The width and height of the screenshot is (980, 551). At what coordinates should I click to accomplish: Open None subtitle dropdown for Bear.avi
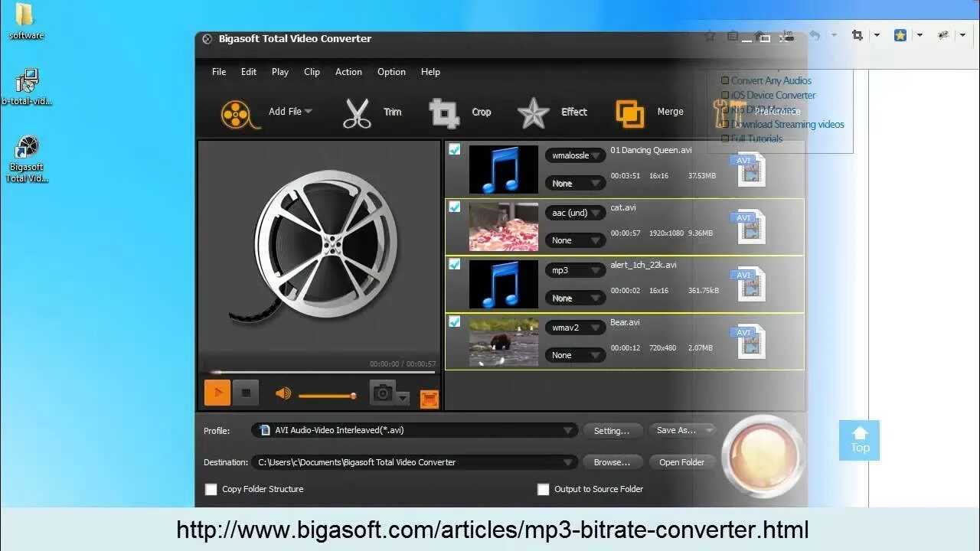click(576, 355)
